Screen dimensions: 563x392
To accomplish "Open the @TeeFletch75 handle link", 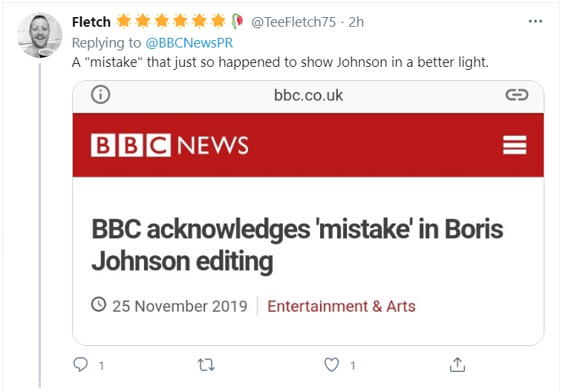I will [x=293, y=22].
